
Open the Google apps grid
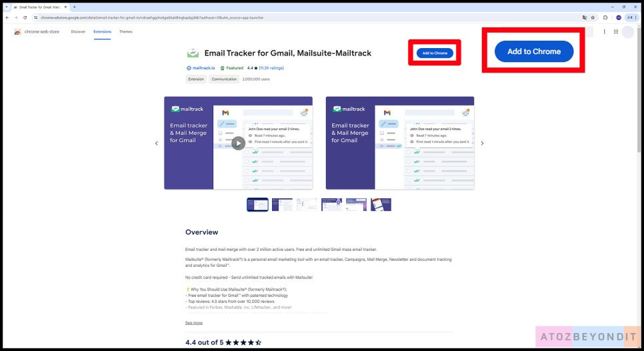pyautogui.click(x=615, y=31)
